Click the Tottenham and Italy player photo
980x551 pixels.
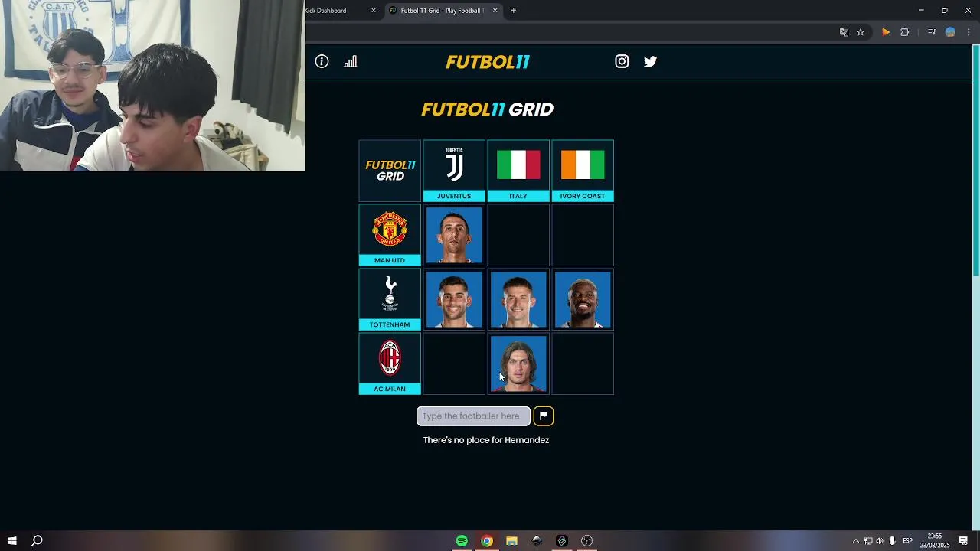click(x=518, y=299)
